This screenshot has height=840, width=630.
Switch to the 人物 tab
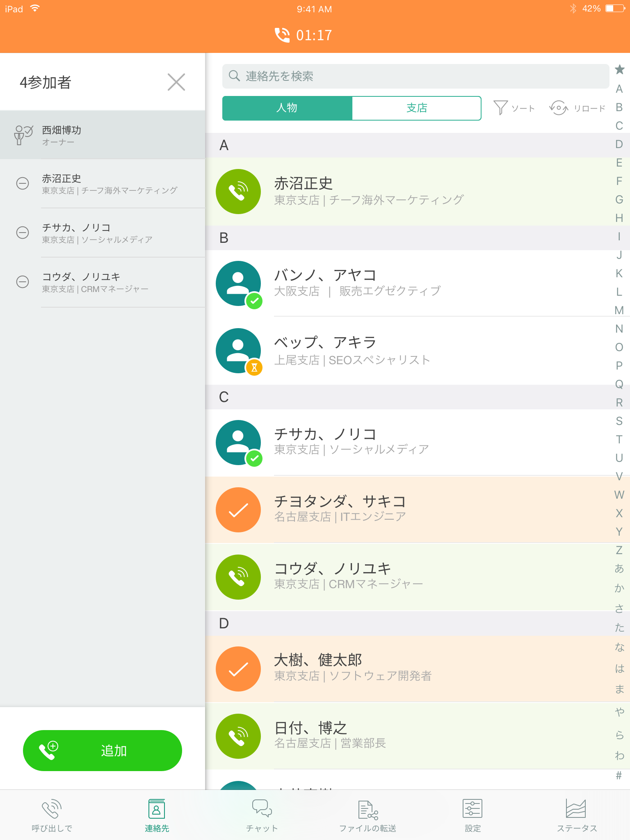coord(287,108)
